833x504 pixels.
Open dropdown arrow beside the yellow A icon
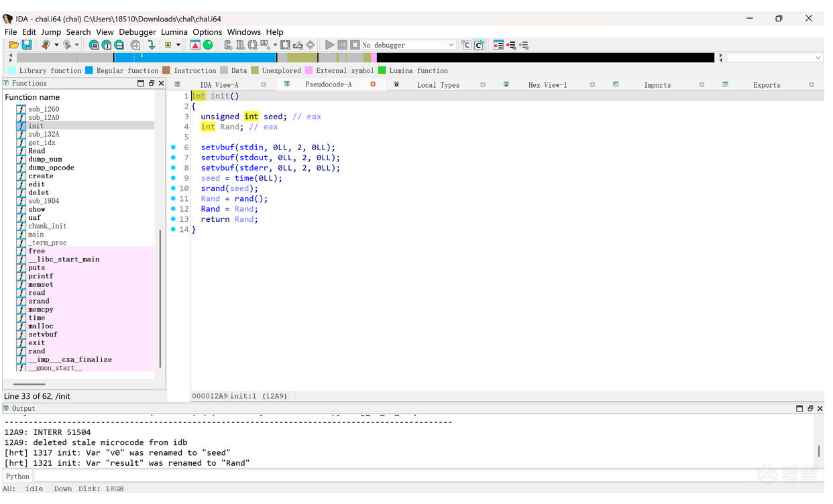coord(178,45)
